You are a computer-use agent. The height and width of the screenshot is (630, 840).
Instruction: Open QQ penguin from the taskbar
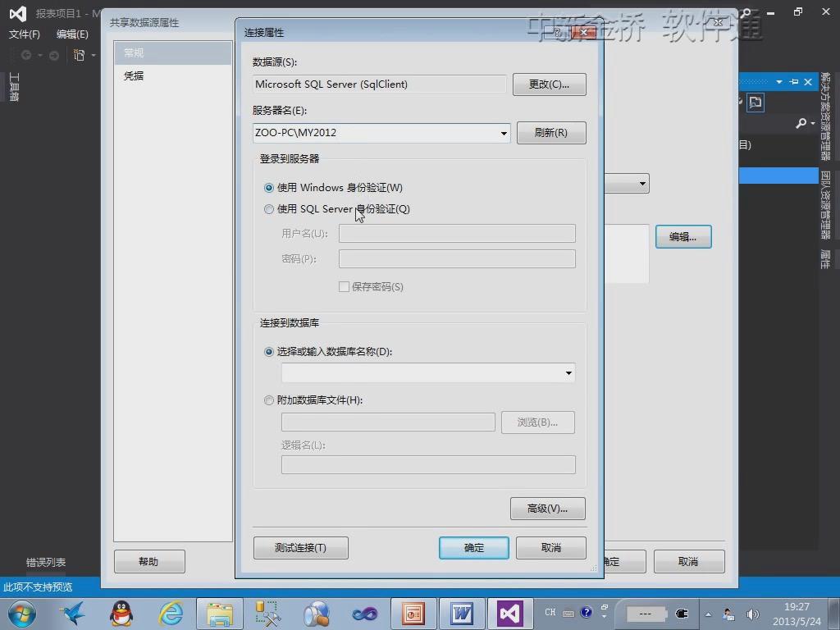(x=121, y=614)
